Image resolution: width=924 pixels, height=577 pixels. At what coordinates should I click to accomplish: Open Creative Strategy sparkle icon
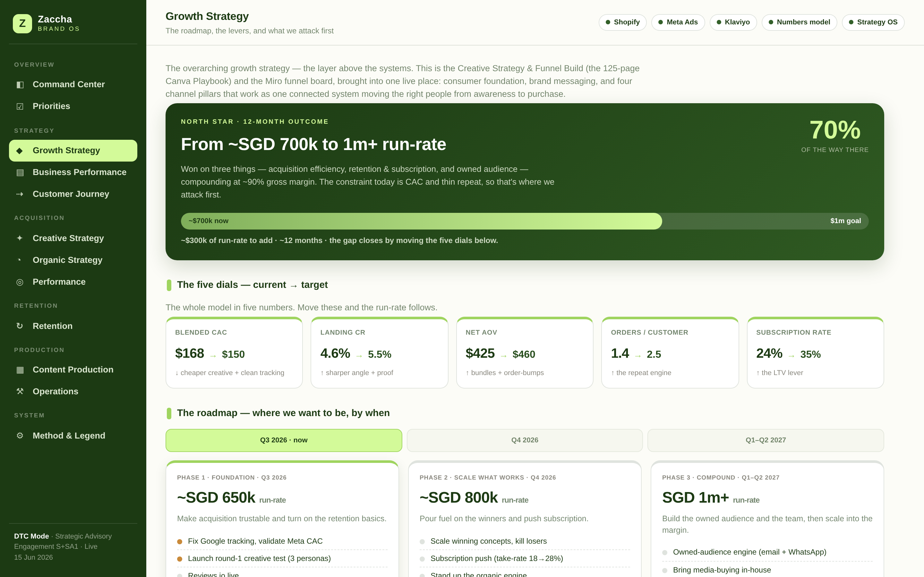click(20, 238)
